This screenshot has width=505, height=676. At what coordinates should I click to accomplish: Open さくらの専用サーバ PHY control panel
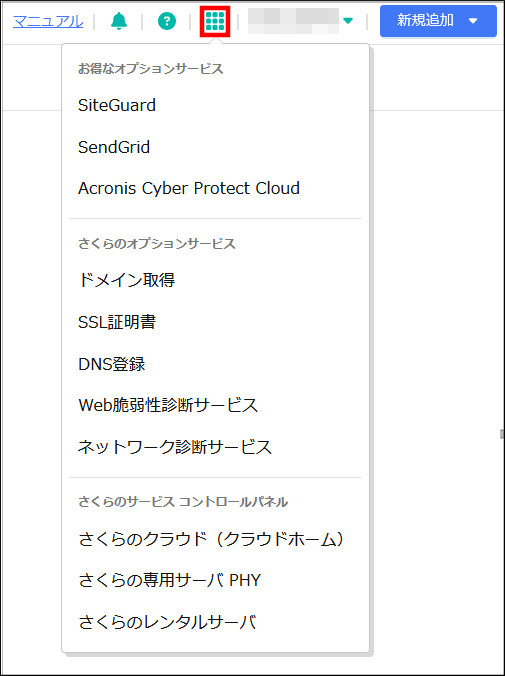point(169,580)
